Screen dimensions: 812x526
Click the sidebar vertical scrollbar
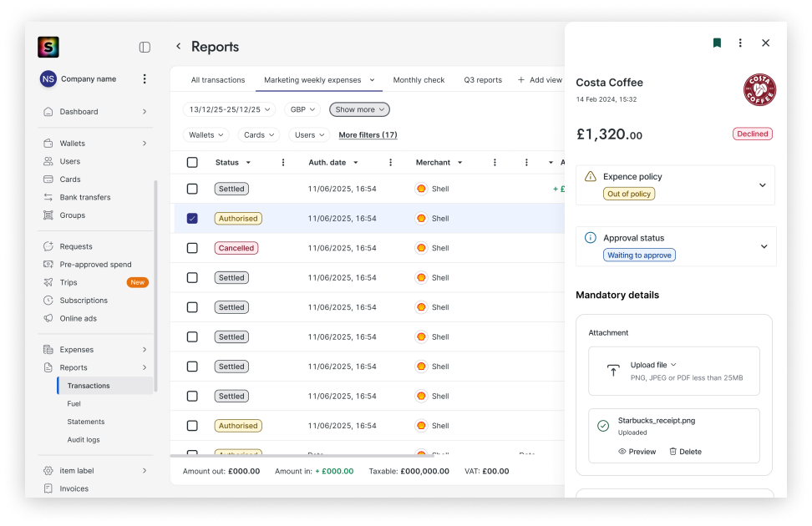(x=155, y=286)
